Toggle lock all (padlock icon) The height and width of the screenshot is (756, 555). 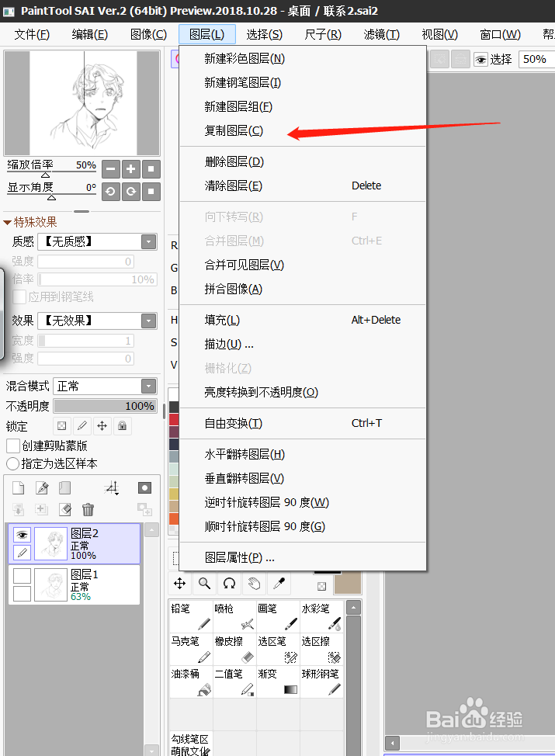(x=123, y=425)
